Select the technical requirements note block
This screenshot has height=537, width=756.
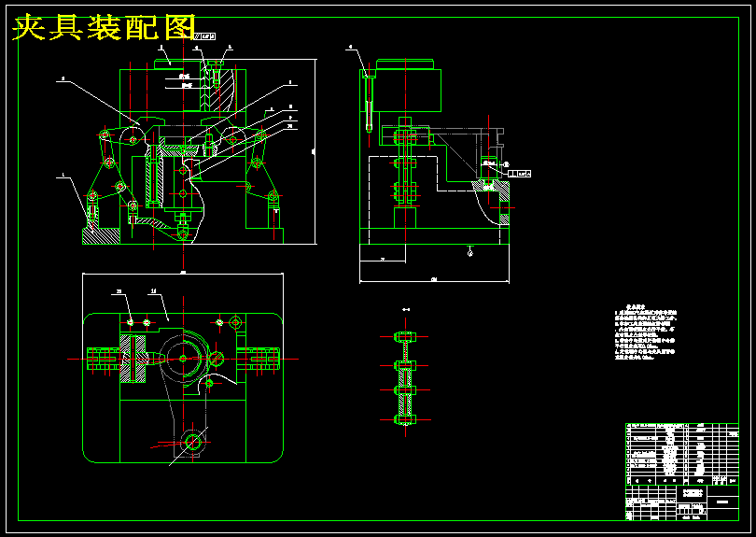click(645, 332)
